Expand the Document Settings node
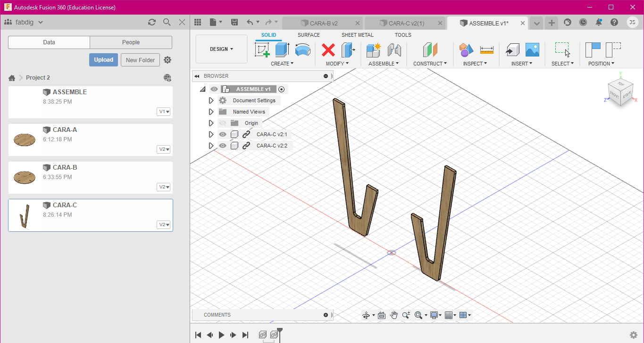 click(x=211, y=100)
